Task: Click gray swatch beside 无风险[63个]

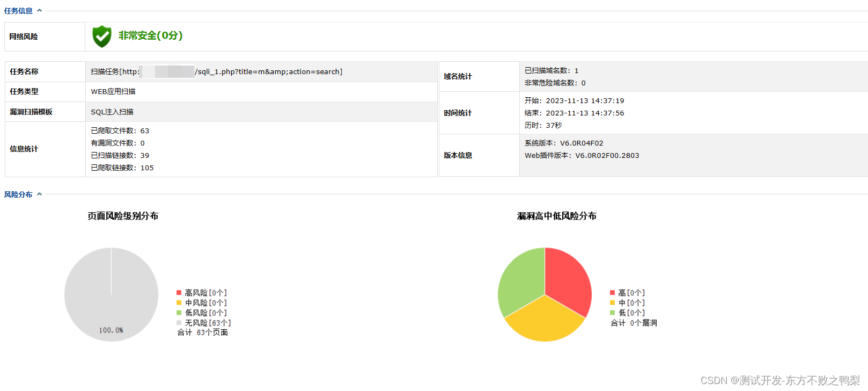Action: (x=179, y=323)
